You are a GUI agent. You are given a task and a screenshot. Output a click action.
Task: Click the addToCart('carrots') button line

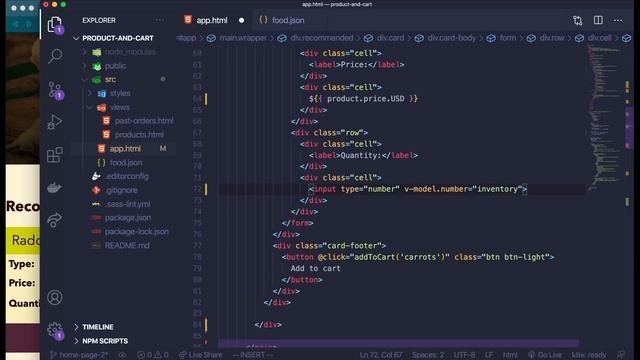pos(418,257)
